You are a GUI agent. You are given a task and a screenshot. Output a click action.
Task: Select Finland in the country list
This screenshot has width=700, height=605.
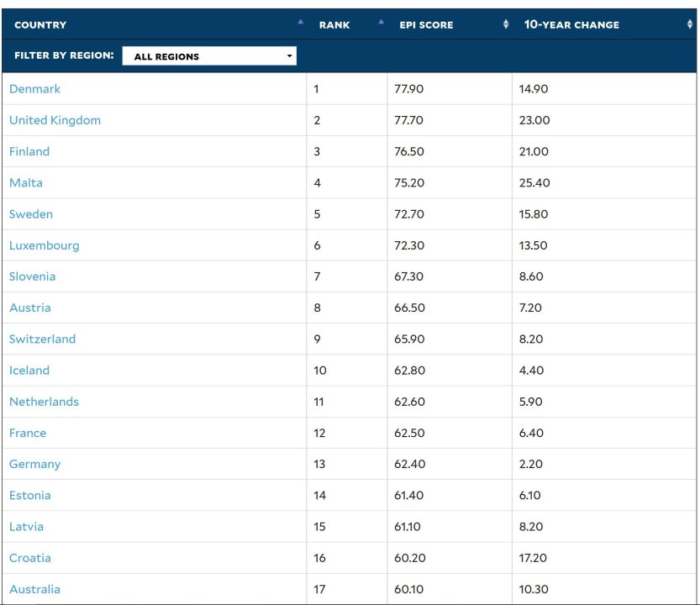click(29, 151)
